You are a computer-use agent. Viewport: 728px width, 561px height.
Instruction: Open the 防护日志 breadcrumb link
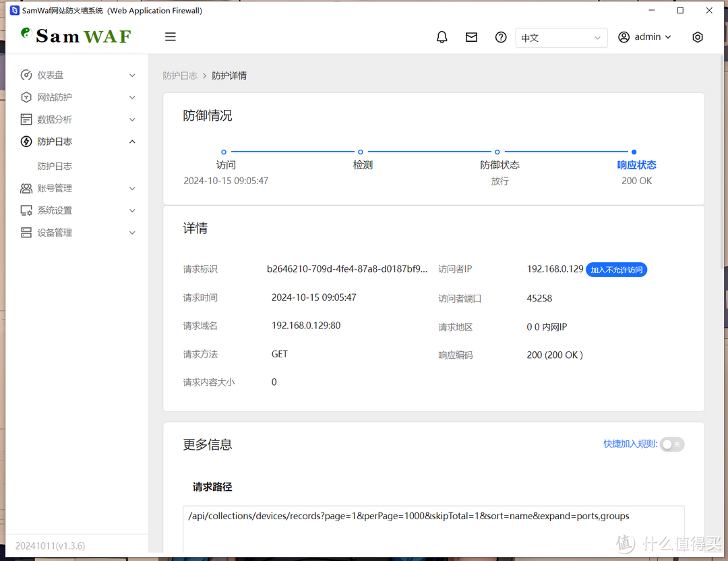(180, 76)
